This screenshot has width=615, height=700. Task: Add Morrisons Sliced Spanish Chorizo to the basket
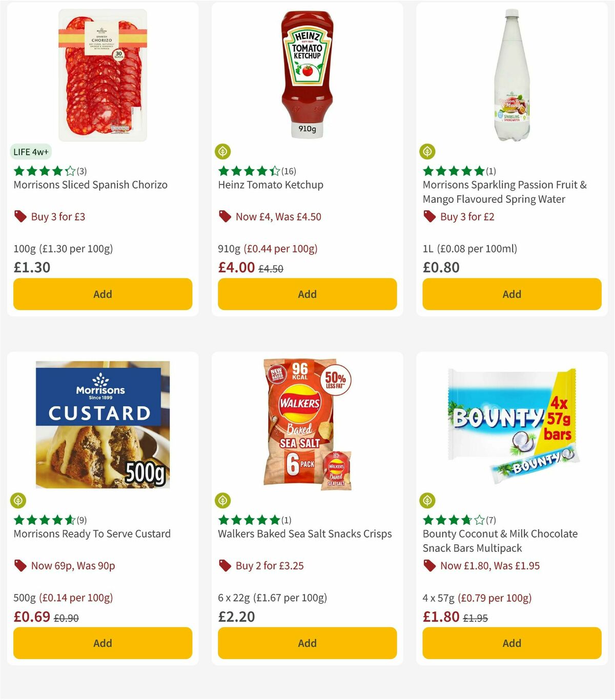coord(102,294)
